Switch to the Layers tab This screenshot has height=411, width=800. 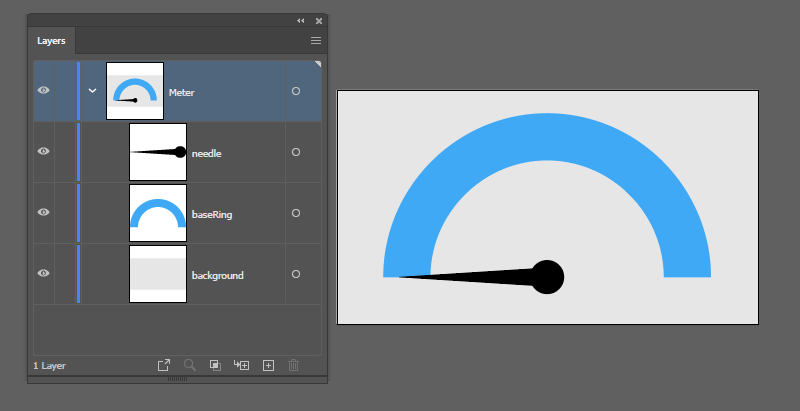pyautogui.click(x=51, y=41)
